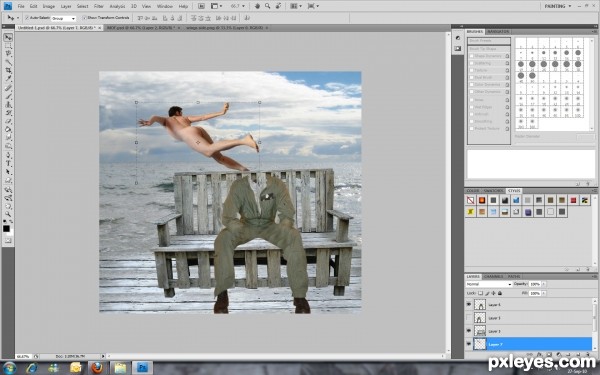Hide Layer 6 with its eye icon

(469, 305)
